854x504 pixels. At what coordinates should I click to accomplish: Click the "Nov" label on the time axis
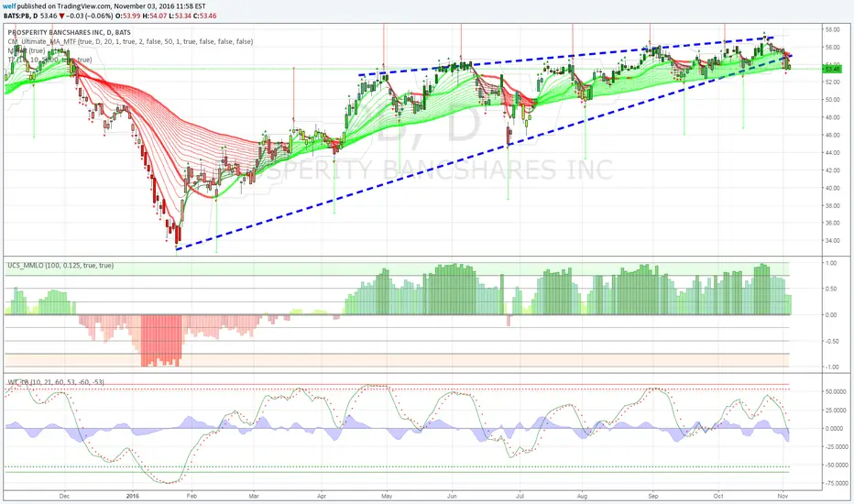[783, 497]
